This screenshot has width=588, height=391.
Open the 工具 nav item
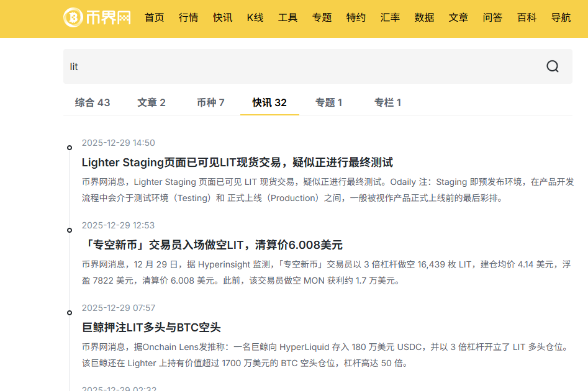287,17
